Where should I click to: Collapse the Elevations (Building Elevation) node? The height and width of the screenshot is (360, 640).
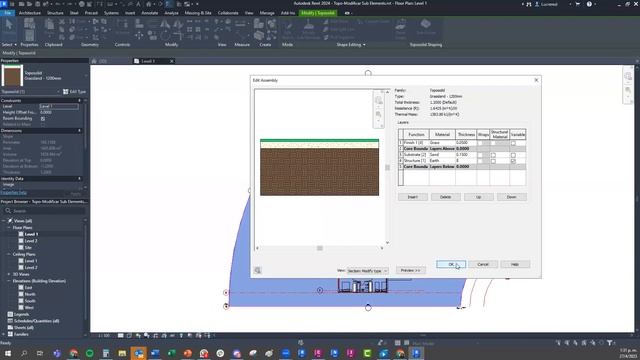(x=9, y=281)
